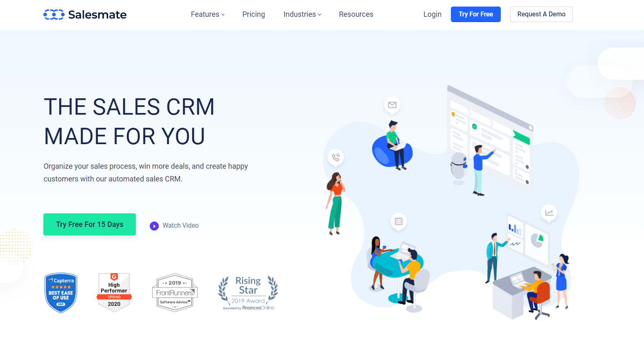Click the Request A Demo button
Viewport: 644px width, 344px height.
[x=541, y=14]
